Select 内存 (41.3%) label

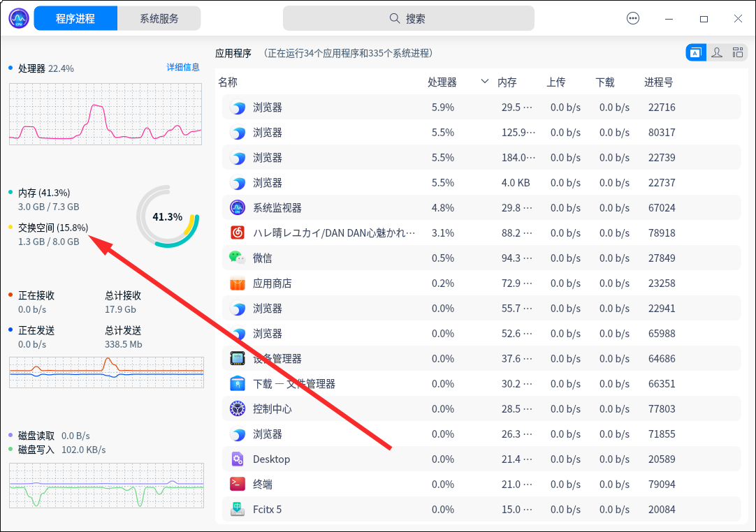pos(44,193)
